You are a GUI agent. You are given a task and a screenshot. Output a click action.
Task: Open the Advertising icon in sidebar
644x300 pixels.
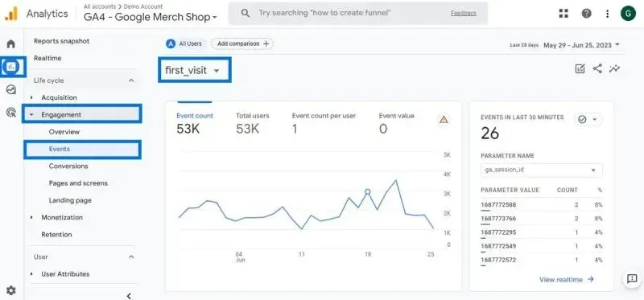(x=11, y=112)
